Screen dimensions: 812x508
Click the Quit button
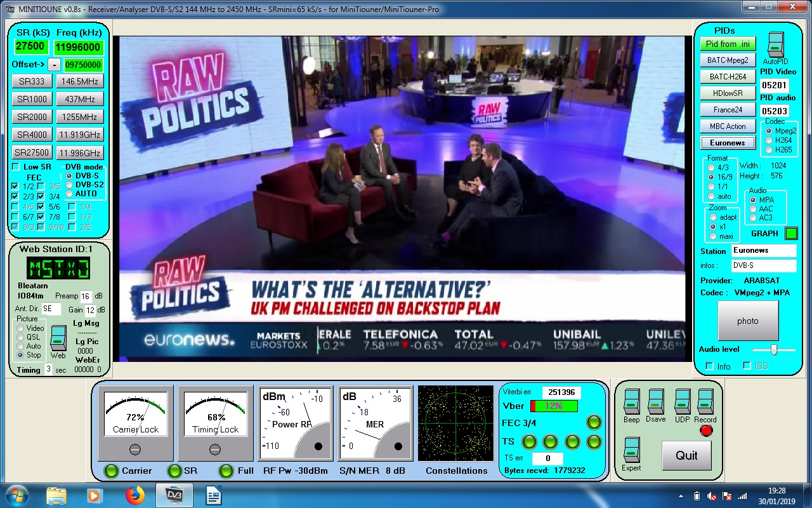pyautogui.click(x=686, y=455)
